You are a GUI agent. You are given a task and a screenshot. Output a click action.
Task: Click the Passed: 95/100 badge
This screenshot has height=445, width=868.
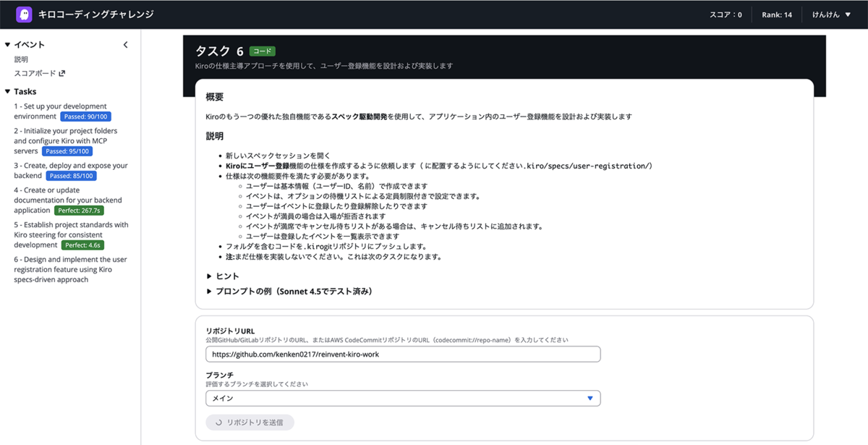(67, 151)
